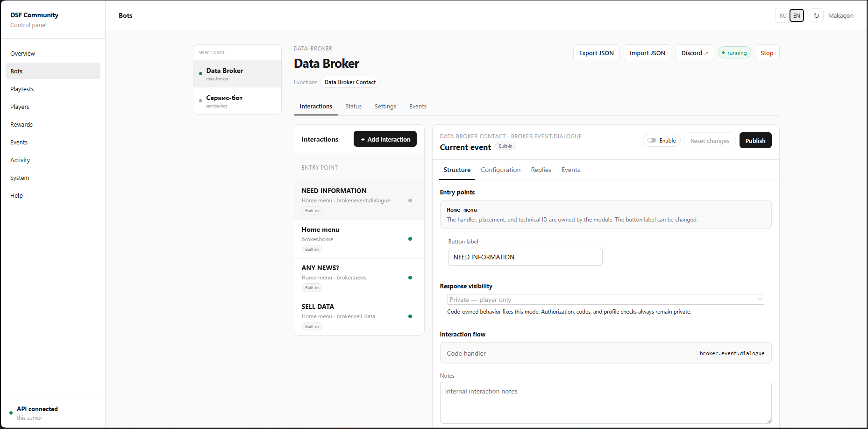Switch language to RU
The image size is (868, 429).
point(783,15)
